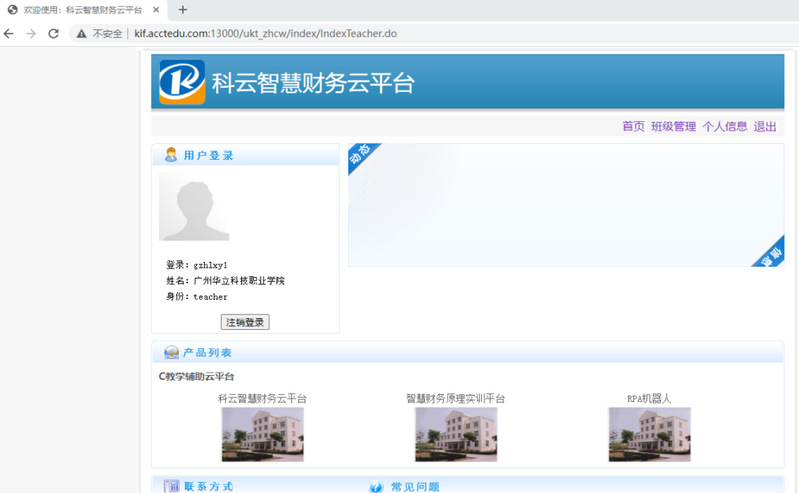Open 个人信息 navigation link
The width and height of the screenshot is (799, 493).
coord(724,127)
